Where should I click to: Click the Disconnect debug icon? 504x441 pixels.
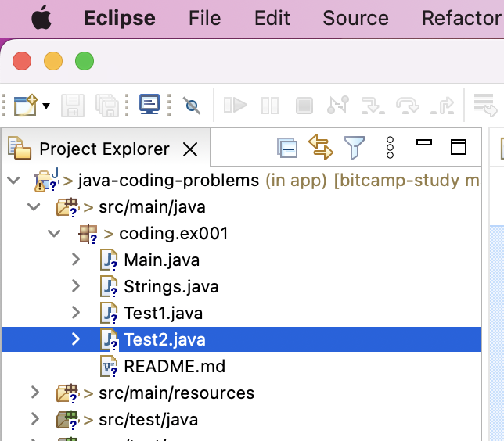[x=338, y=105]
